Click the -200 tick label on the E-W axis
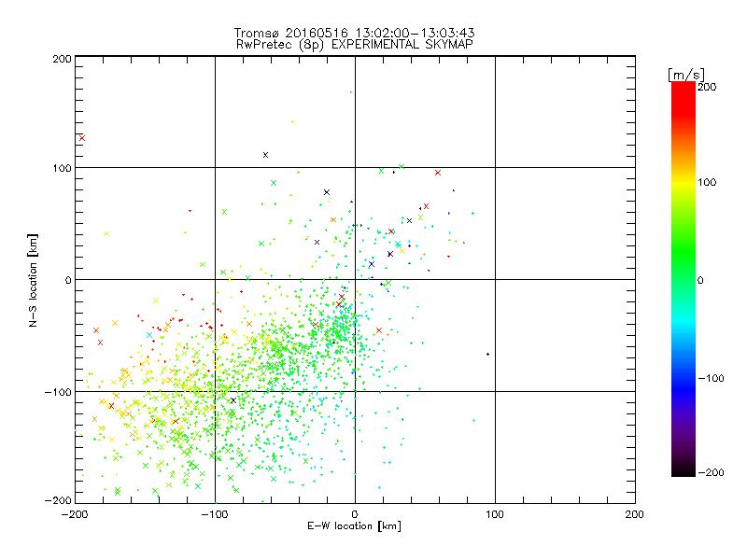This screenshot has height=560, width=747. [x=76, y=514]
